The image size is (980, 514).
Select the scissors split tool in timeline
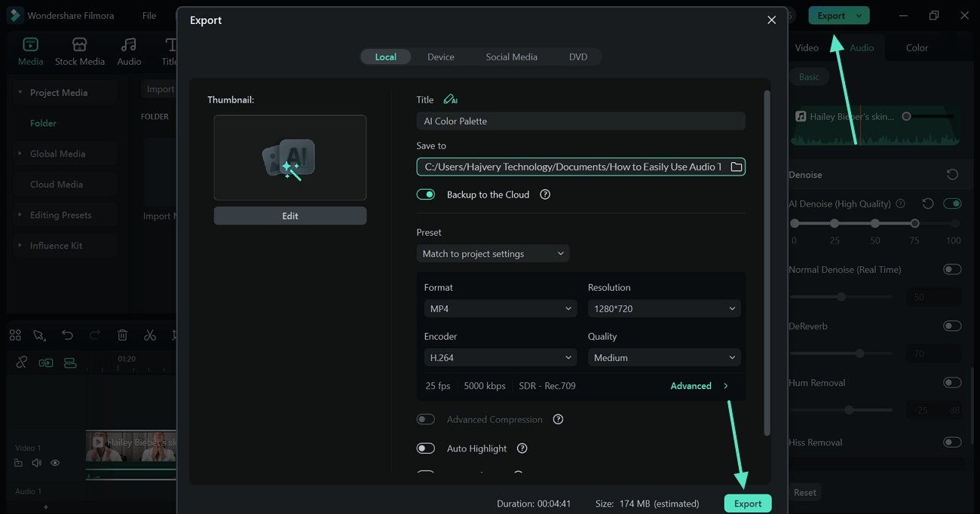(x=150, y=335)
